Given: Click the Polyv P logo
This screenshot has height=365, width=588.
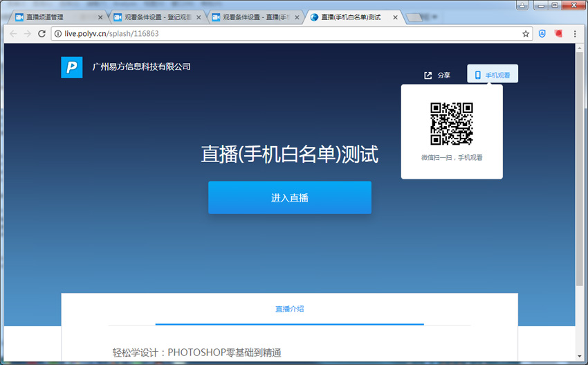Looking at the screenshot, I should click(x=71, y=67).
